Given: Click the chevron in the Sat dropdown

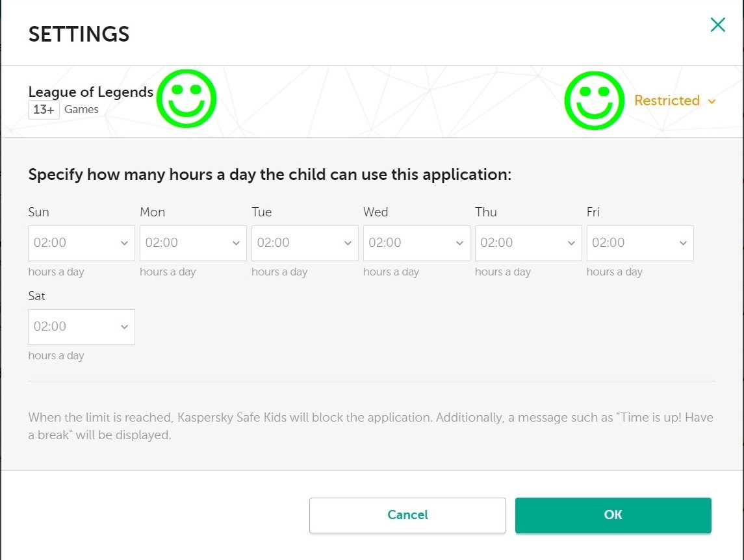Looking at the screenshot, I should click(x=124, y=327).
